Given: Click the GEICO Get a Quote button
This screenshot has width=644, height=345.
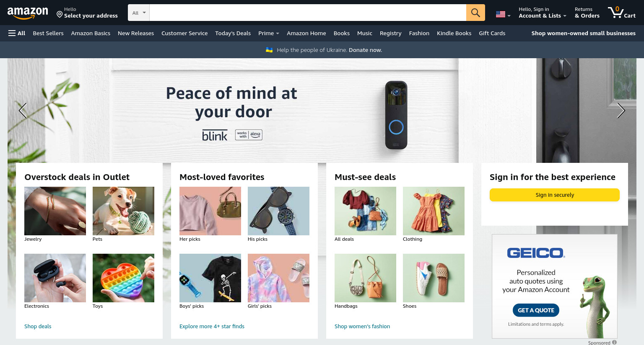Looking at the screenshot, I should point(536,310).
